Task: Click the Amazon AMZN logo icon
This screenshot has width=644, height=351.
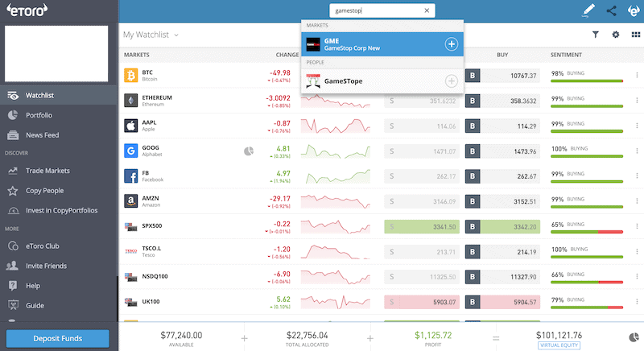Action: coord(130,201)
